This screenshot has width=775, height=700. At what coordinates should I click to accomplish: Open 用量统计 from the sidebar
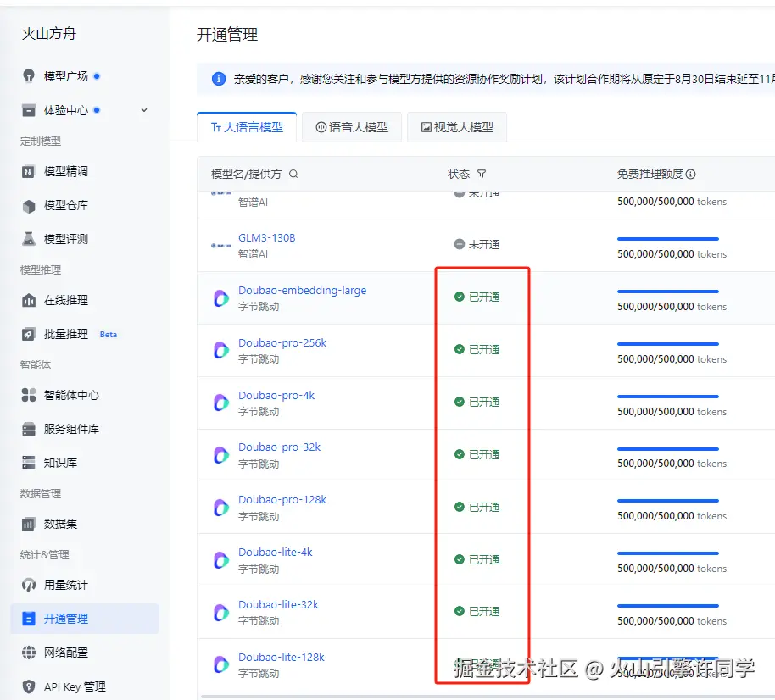pos(66,585)
